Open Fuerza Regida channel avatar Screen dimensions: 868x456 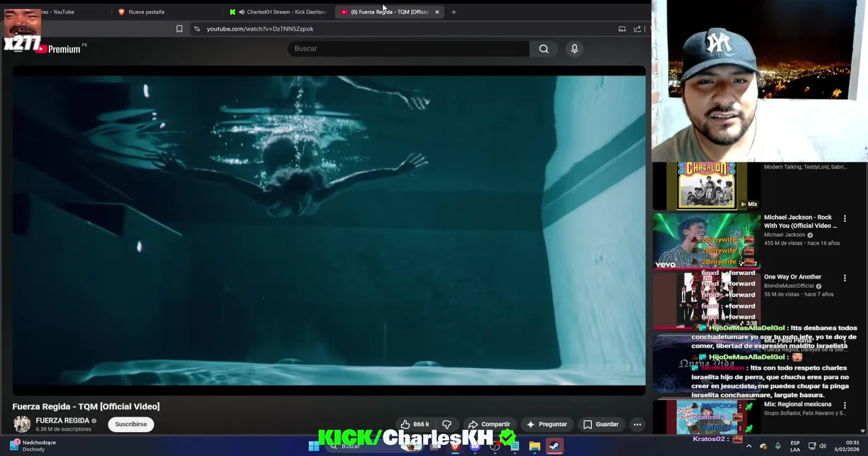tap(22, 424)
